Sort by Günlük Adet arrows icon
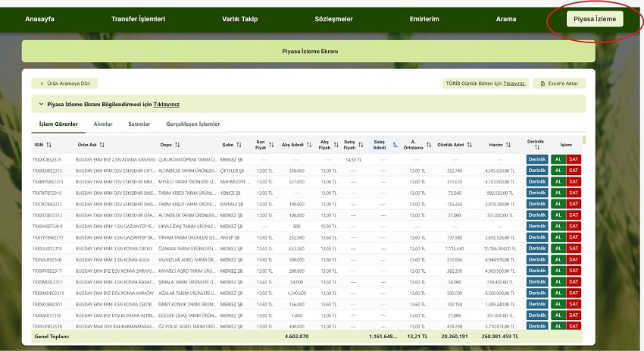 point(470,144)
